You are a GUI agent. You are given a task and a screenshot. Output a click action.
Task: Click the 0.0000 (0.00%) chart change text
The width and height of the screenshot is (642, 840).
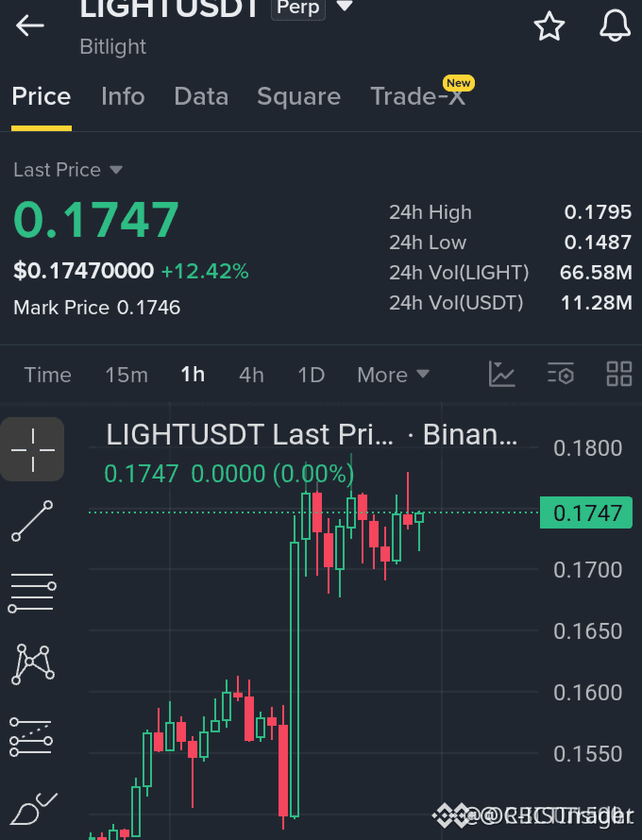[273, 474]
